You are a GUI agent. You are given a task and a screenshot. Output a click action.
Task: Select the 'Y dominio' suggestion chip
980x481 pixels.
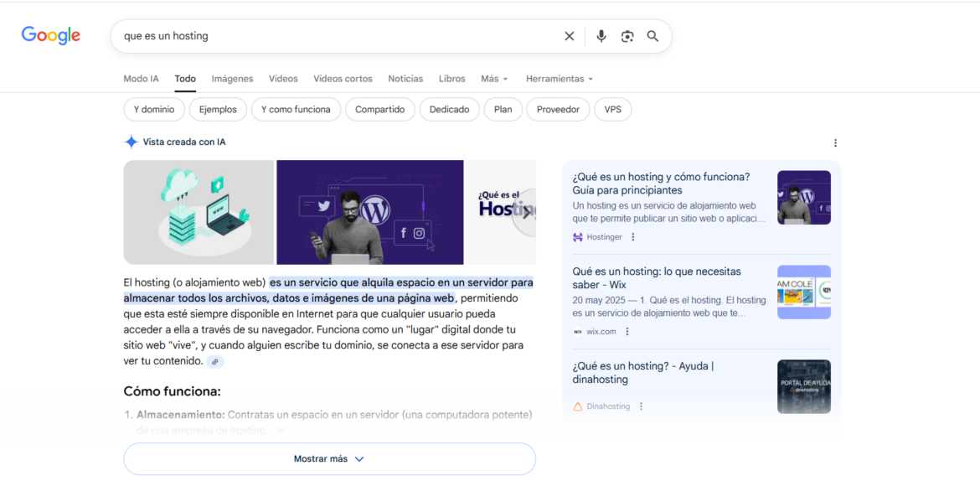click(x=154, y=110)
